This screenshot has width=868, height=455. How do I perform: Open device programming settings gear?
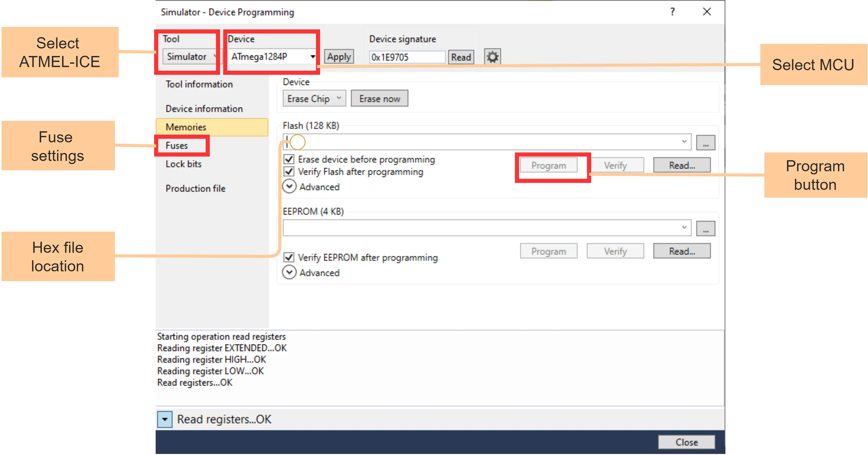pyautogui.click(x=492, y=56)
